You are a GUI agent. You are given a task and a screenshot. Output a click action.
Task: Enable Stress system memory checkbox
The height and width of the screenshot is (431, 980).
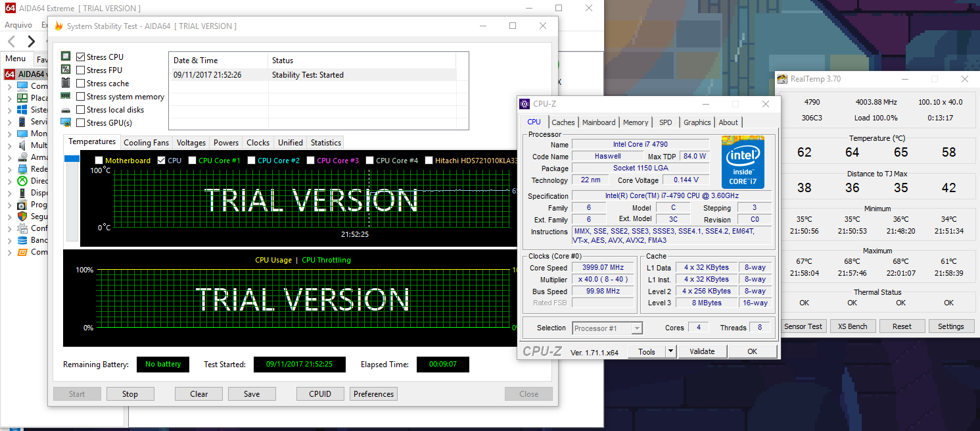(81, 97)
